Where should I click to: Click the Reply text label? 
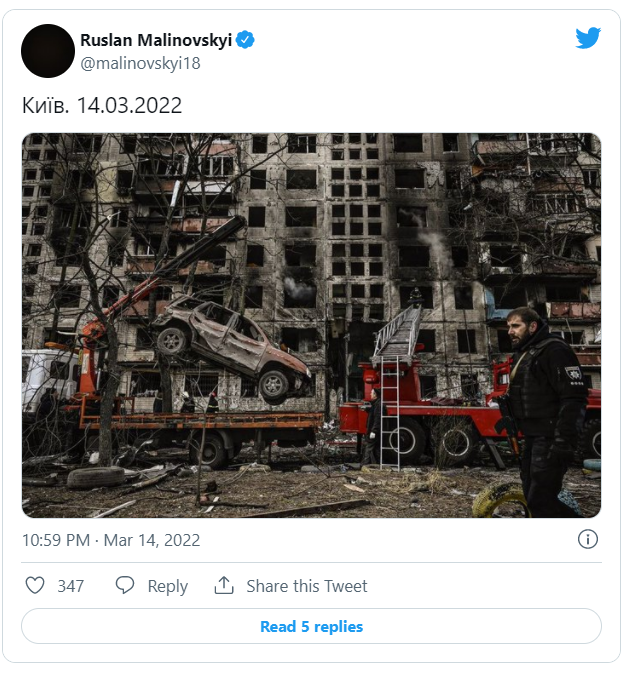click(x=167, y=586)
